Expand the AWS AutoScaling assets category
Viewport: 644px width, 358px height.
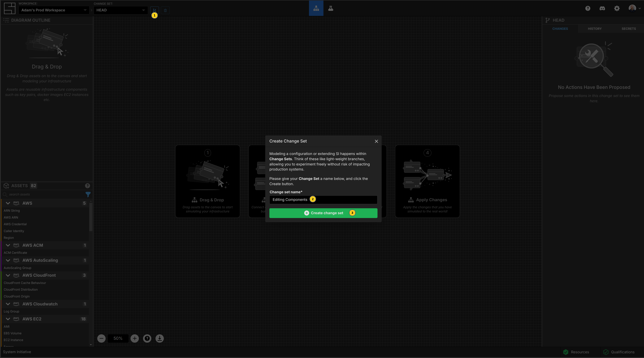(8, 260)
